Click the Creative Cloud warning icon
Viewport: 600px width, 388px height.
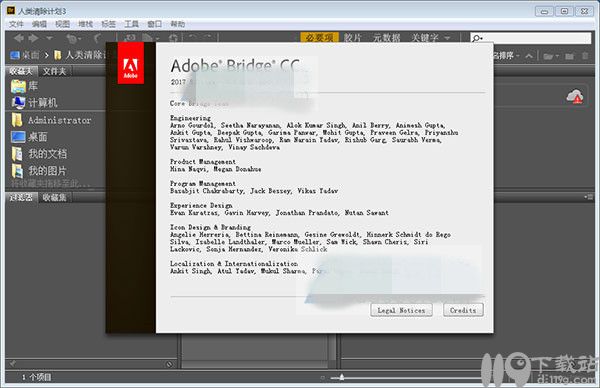click(575, 96)
